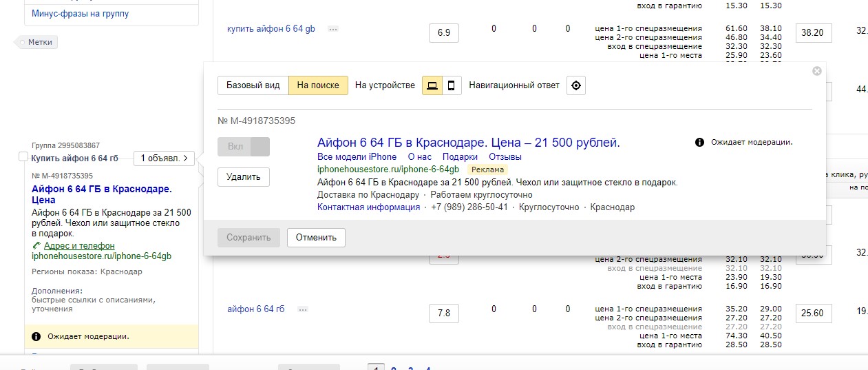Click the bid field showing 6.9
Viewport: 868px width, 370px height.
[443, 33]
